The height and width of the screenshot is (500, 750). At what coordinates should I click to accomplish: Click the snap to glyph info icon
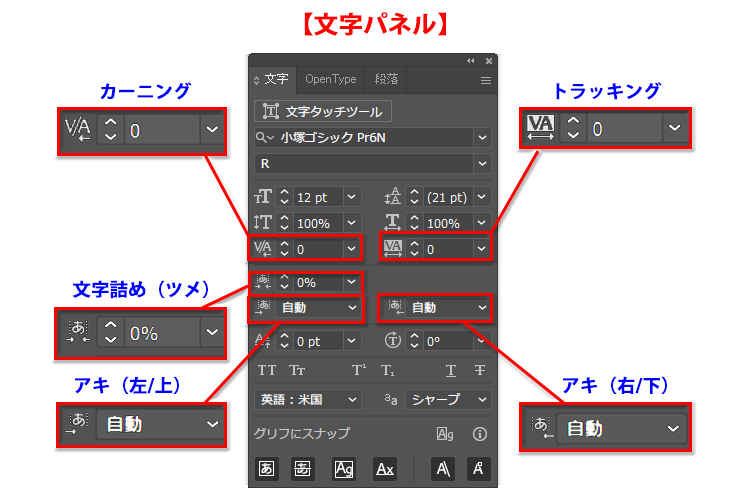[480, 434]
